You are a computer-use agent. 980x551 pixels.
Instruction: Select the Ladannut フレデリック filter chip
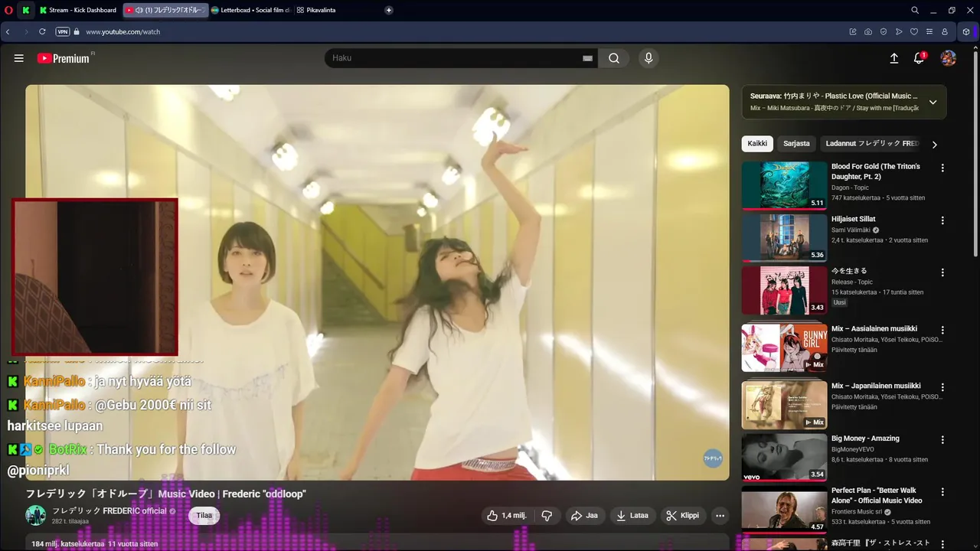tap(872, 143)
